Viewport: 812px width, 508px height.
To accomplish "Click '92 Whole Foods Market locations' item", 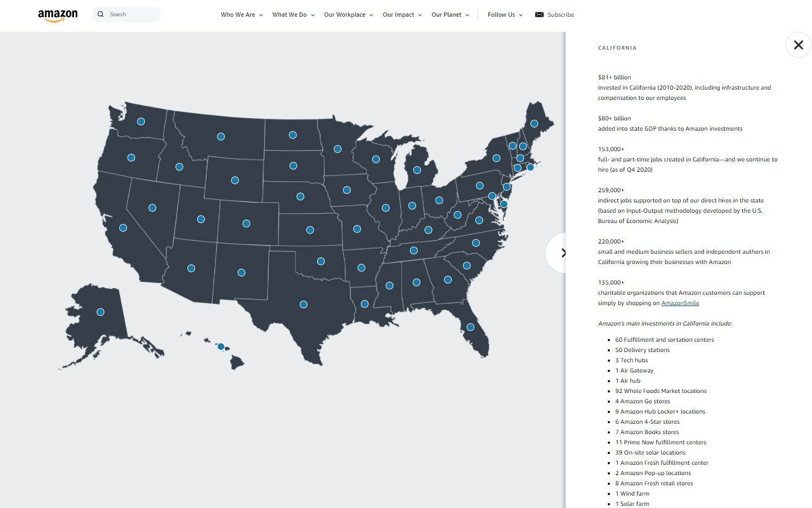I will 661,391.
